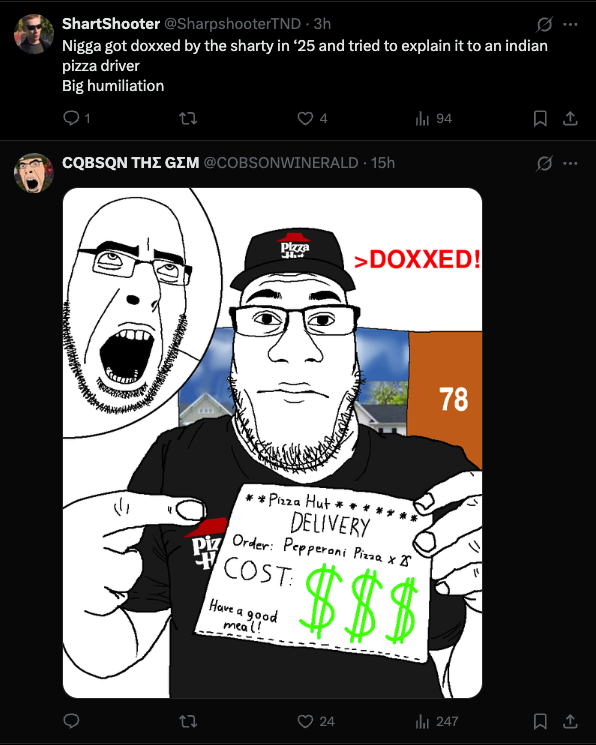
Task: Open more options menu on ShartShooter's post
Action: pos(570,24)
